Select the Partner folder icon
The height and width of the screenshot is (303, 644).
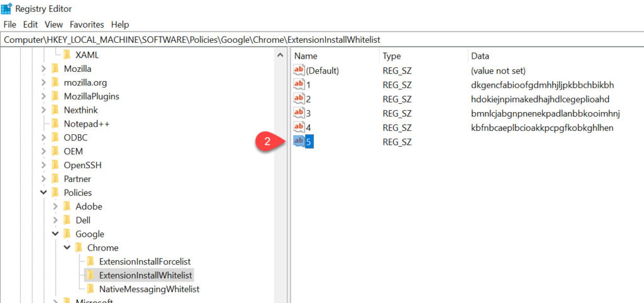point(55,179)
